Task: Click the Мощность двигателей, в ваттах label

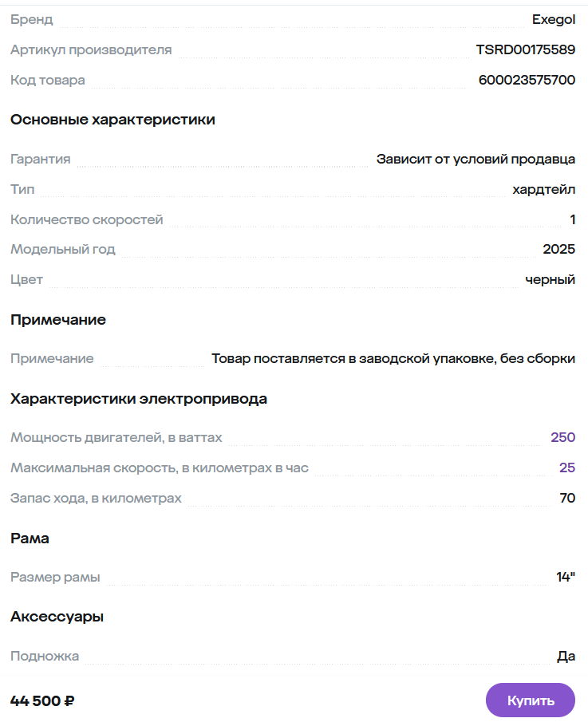Action: pyautogui.click(x=116, y=437)
